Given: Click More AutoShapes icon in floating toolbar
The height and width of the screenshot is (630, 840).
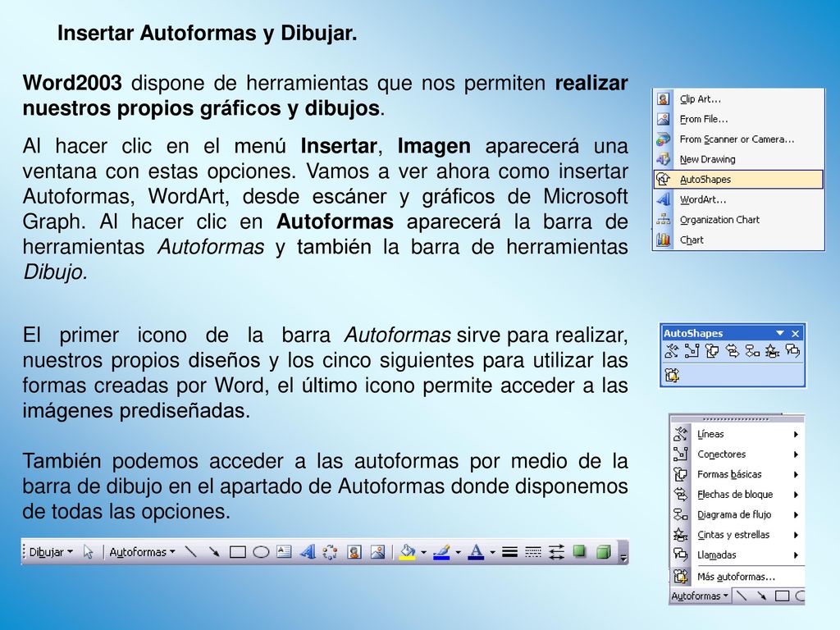Looking at the screenshot, I should click(x=672, y=375).
